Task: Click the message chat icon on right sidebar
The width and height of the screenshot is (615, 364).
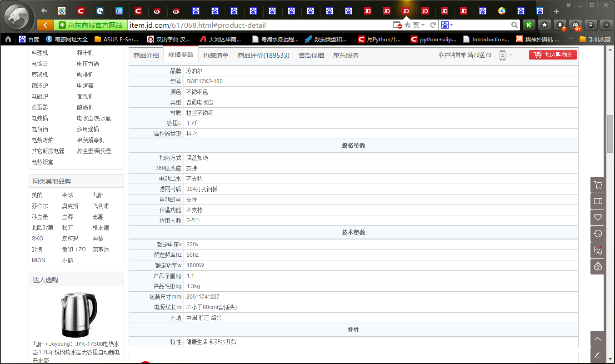Action: click(598, 250)
